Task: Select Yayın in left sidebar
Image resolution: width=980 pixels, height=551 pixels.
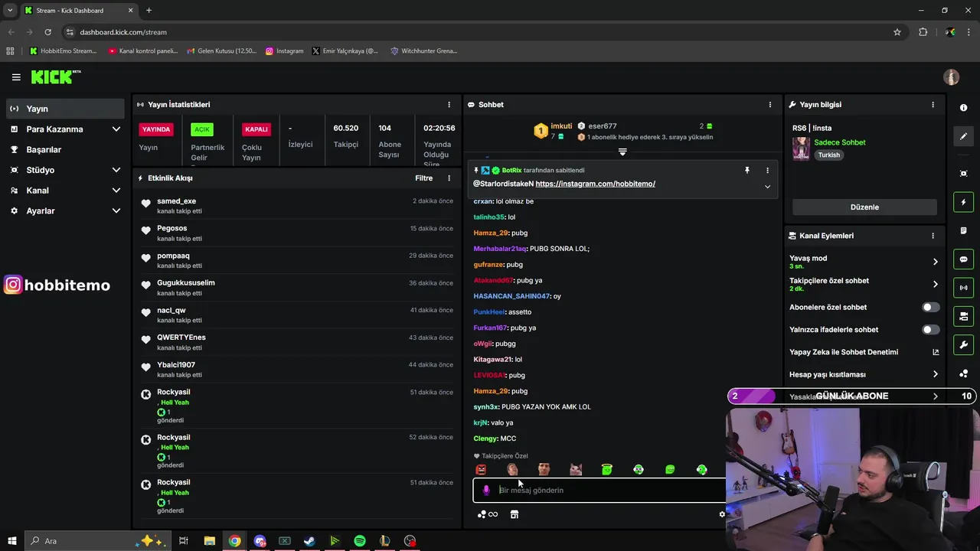Action: (65, 109)
